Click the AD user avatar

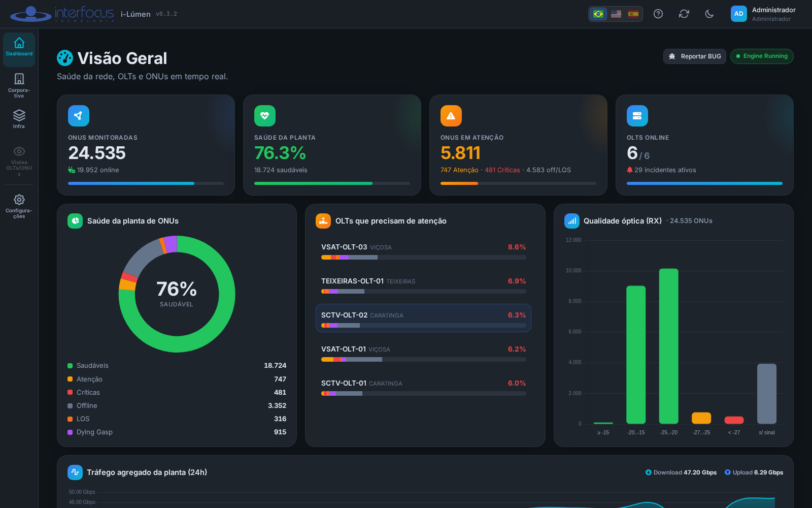click(739, 14)
